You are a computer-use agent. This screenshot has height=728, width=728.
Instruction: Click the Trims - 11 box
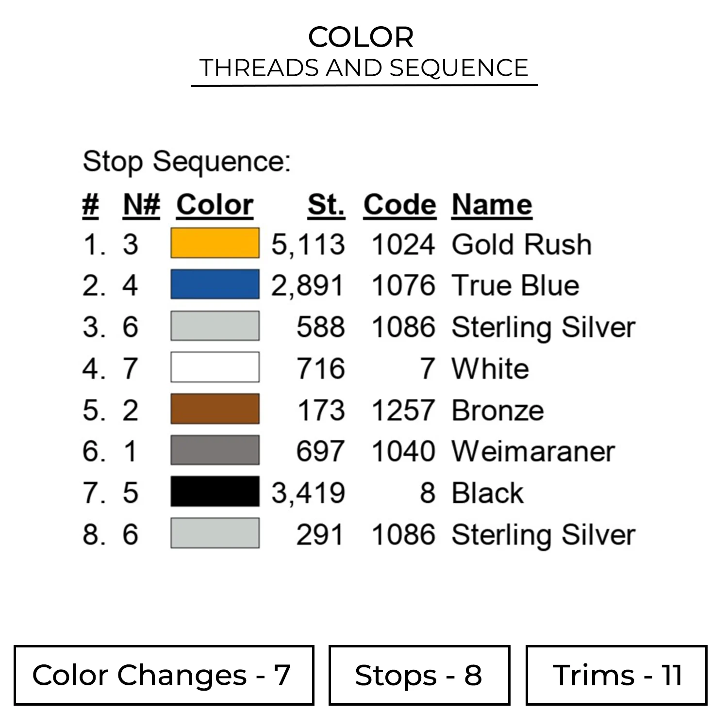point(616,675)
